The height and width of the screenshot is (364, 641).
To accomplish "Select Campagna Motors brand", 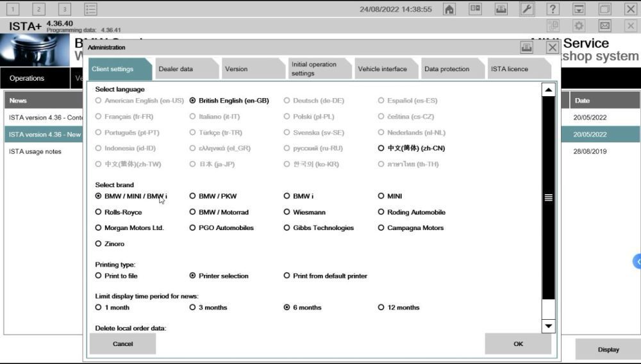I will [411, 228].
